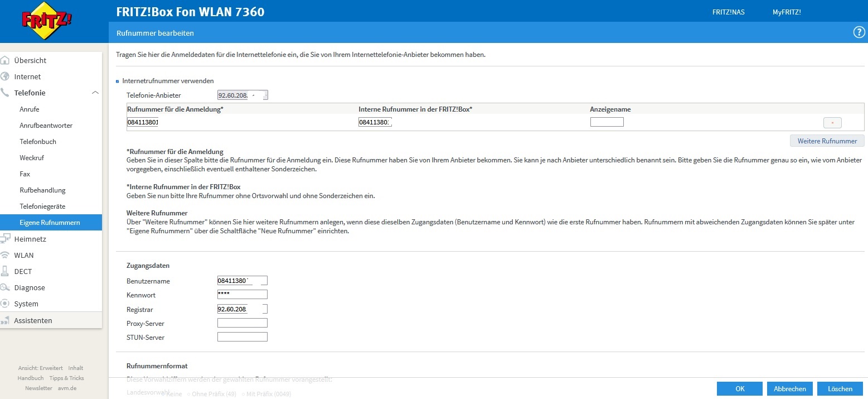Open the avm.de footer link
The height and width of the screenshot is (399, 868).
pos(67,388)
